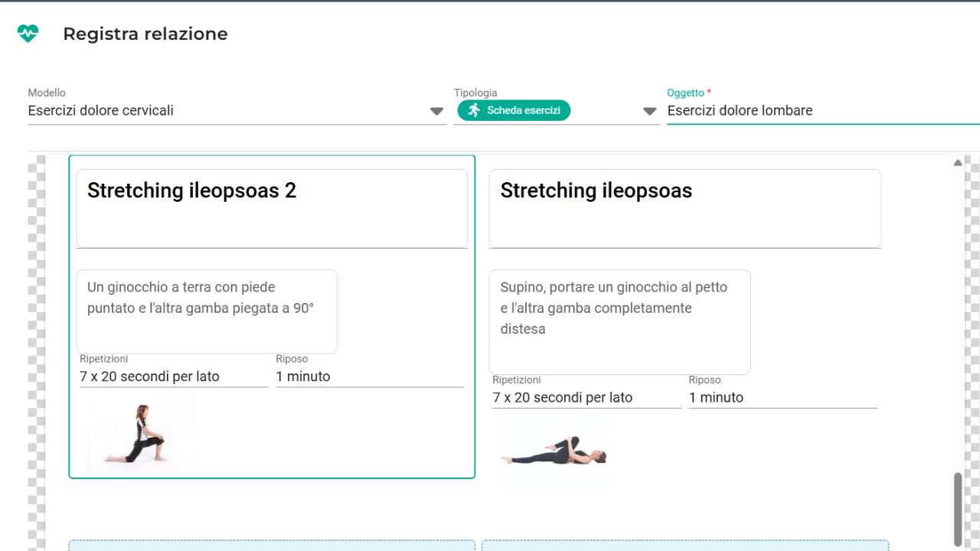Edit the title Stretching ileopsoas
This screenshot has height=551, width=980.
tap(685, 208)
